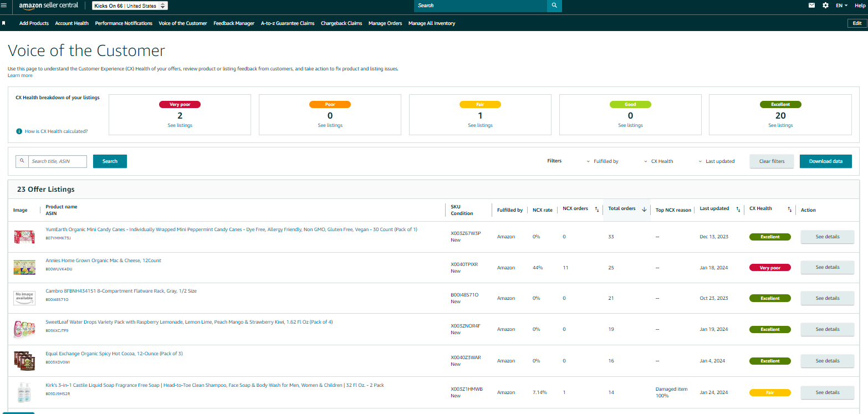Screen dimensions: 868x414
Task: Sort by NCX orders column arrows
Action: tap(597, 209)
